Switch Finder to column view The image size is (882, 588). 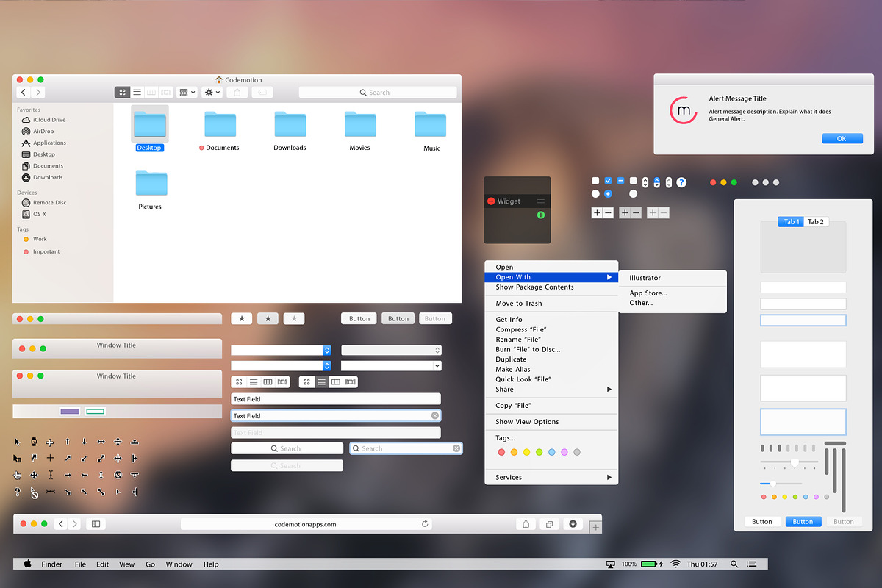pyautogui.click(x=151, y=93)
